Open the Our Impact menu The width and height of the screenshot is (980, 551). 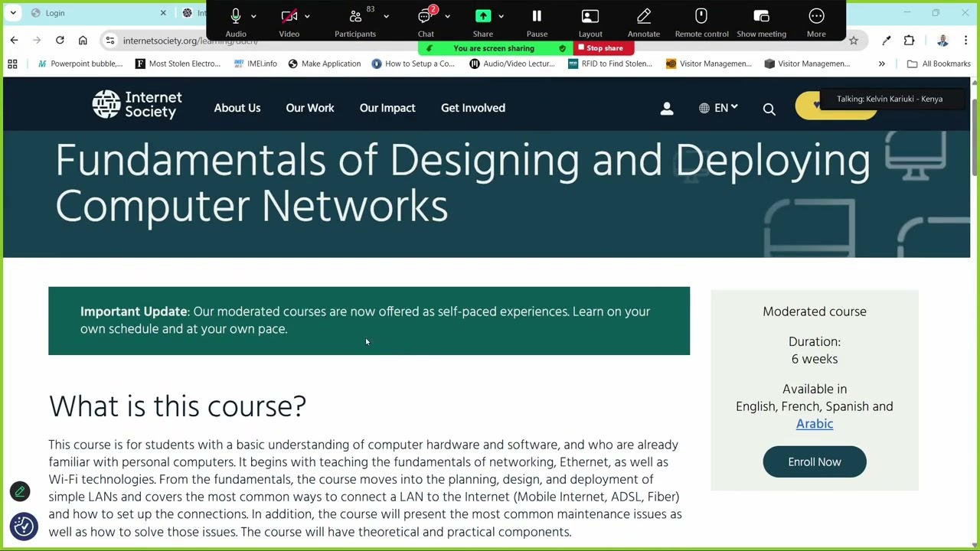(x=387, y=108)
